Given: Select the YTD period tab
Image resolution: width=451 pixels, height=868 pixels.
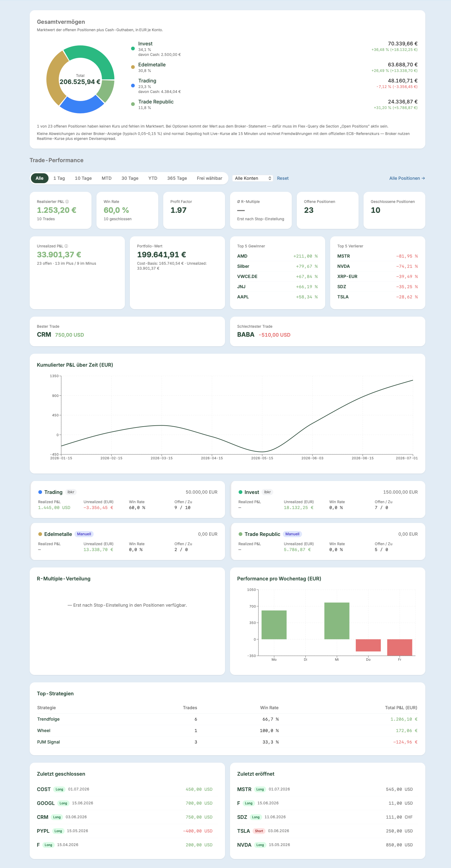Looking at the screenshot, I should [x=153, y=178].
